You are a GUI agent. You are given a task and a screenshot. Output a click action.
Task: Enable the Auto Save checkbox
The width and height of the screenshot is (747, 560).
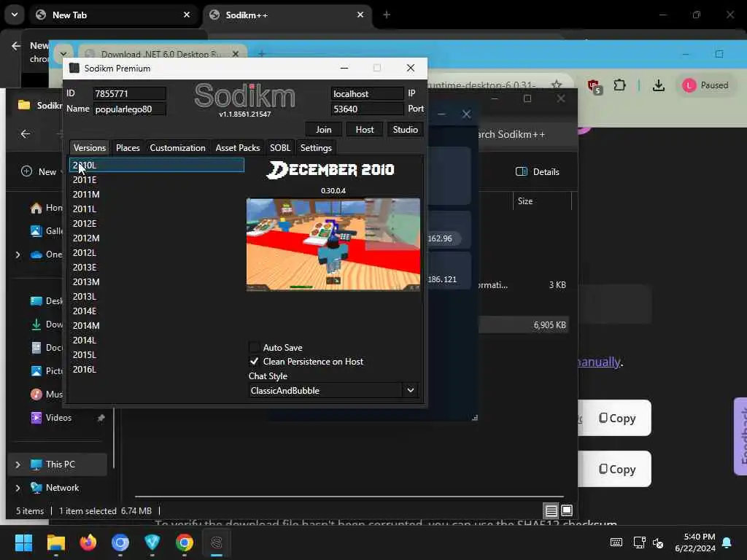[x=255, y=347]
